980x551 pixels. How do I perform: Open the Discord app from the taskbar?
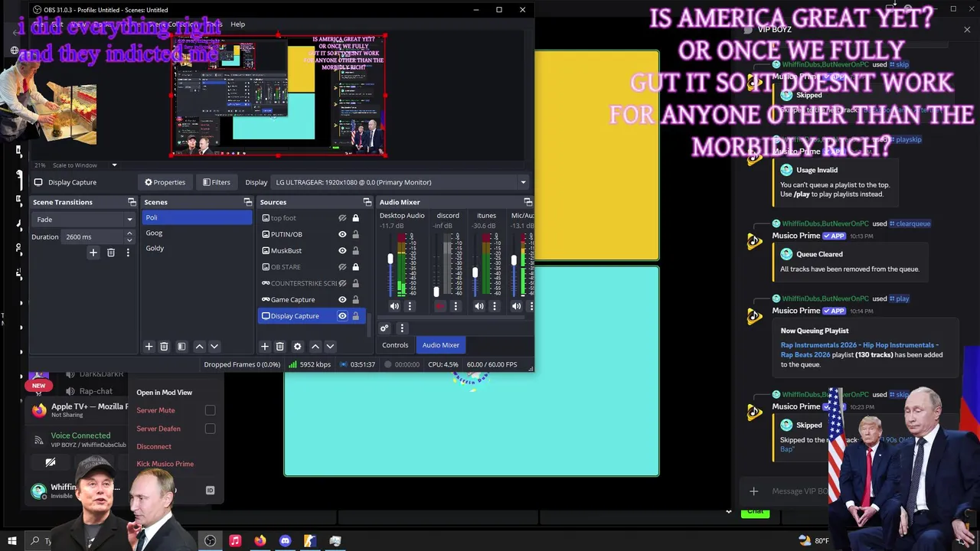click(x=285, y=540)
